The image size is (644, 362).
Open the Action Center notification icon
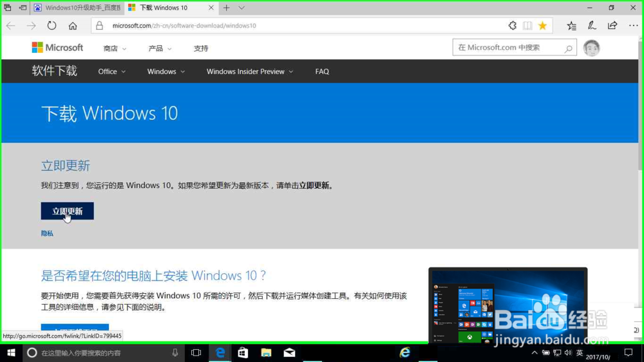click(x=629, y=352)
